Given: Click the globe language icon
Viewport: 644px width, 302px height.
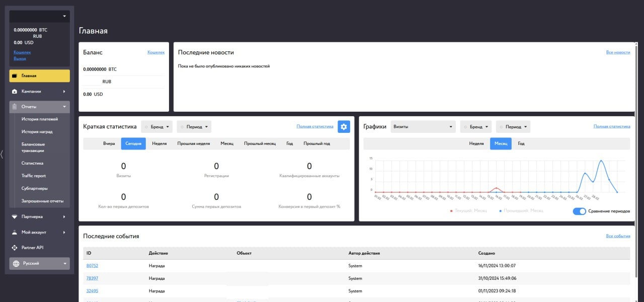Looking at the screenshot, I should click(16, 263).
